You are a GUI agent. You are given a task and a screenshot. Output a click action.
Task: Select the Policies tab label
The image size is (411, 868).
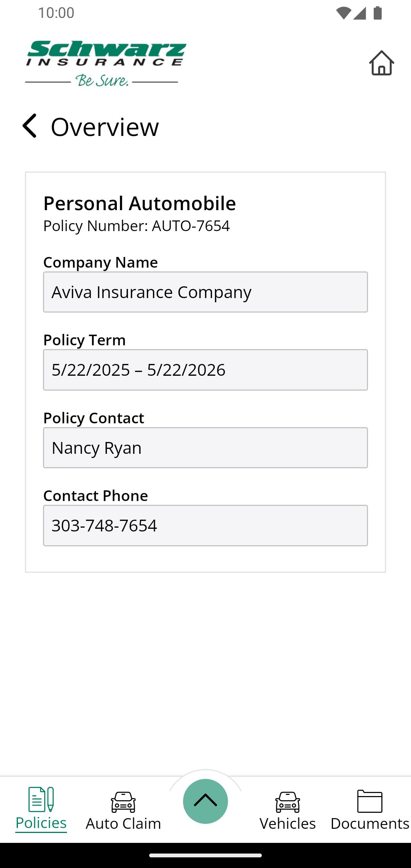(41, 823)
